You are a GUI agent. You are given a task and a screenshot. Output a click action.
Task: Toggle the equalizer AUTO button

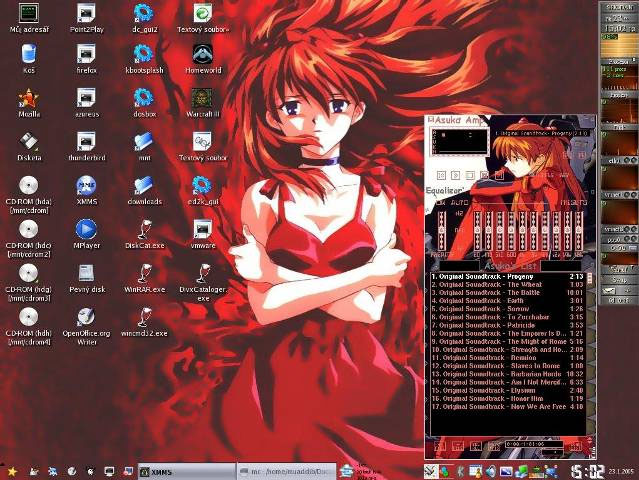point(459,203)
